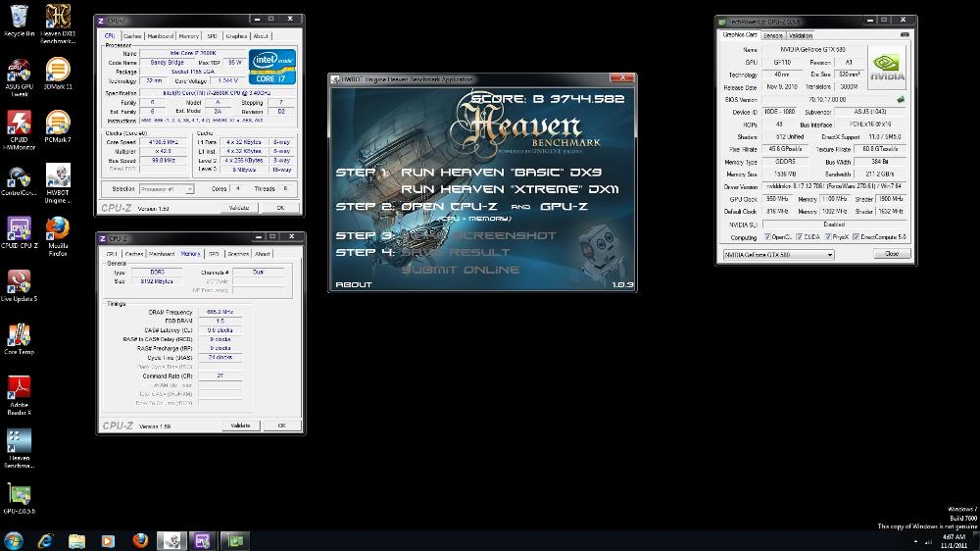Click the BIOS save icon in GPU-Z
The height and width of the screenshot is (551, 980).
click(x=901, y=99)
